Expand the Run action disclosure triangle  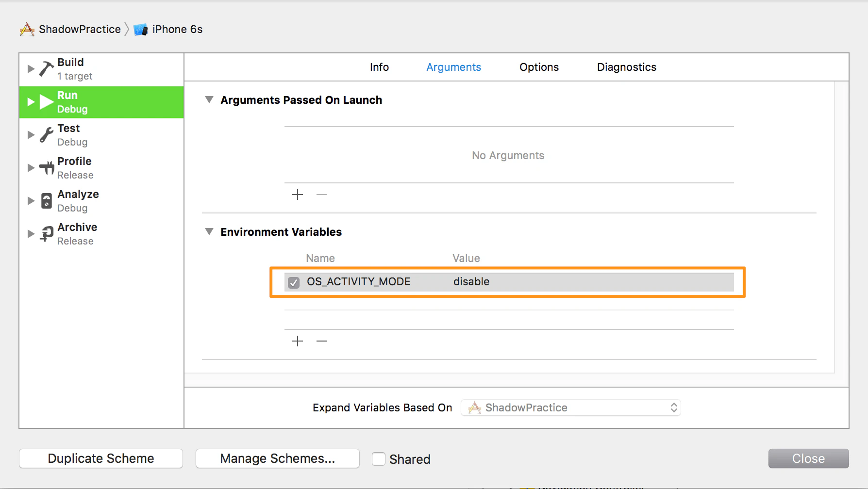31,102
